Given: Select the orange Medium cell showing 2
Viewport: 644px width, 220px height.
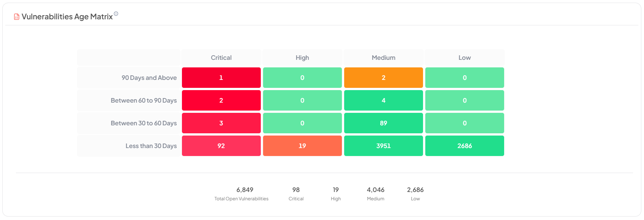Looking at the screenshot, I should pyautogui.click(x=384, y=78).
